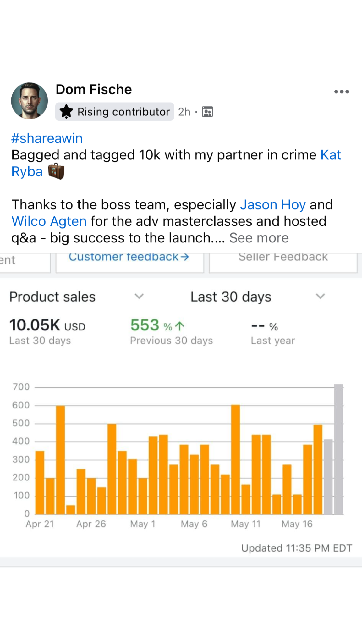The width and height of the screenshot is (362, 644).
Task: Visit Jason Hoy's tagged profile
Action: click(273, 205)
